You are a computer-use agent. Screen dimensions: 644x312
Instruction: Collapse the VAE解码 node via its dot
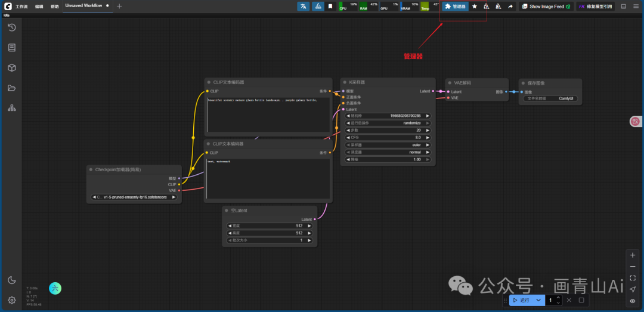click(x=450, y=83)
